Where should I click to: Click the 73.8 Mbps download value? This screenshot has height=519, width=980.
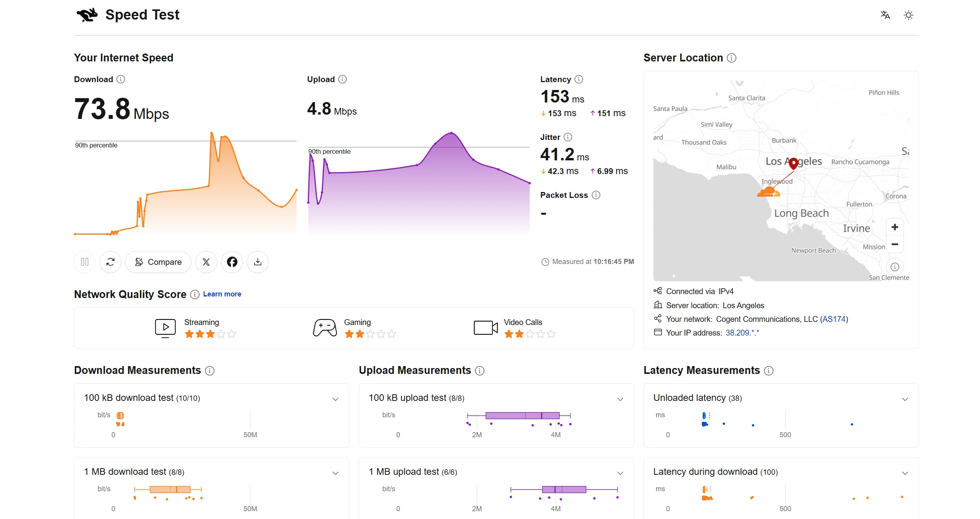[121, 110]
